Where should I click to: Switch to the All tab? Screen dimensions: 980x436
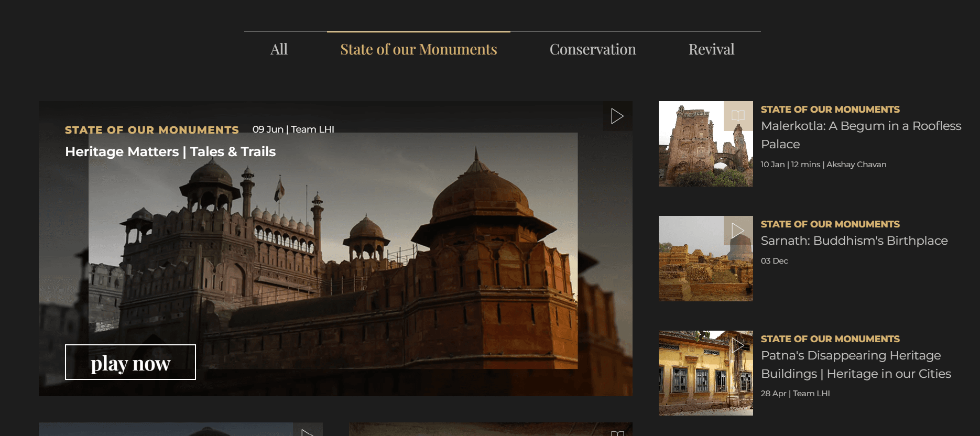tap(279, 49)
